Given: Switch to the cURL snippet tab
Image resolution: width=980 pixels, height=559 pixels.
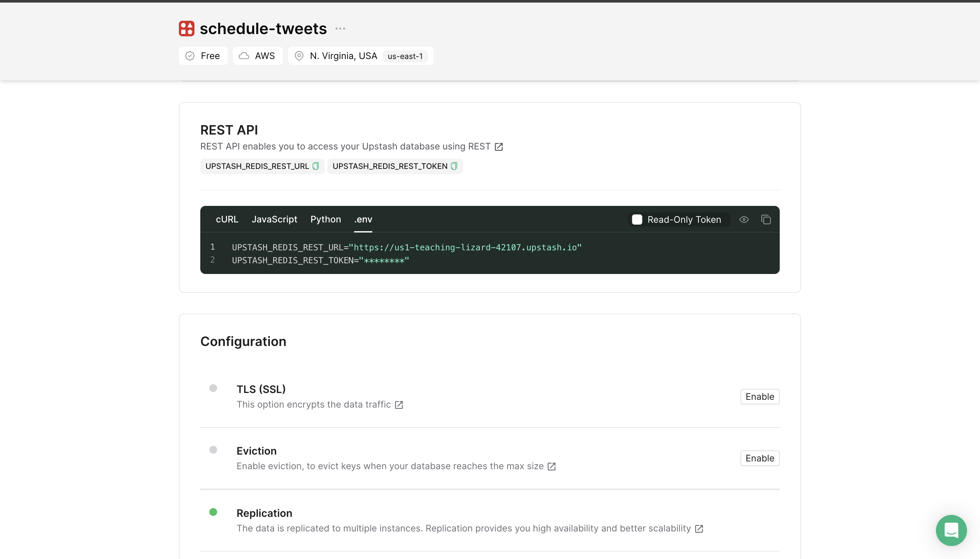Looking at the screenshot, I should point(227,219).
